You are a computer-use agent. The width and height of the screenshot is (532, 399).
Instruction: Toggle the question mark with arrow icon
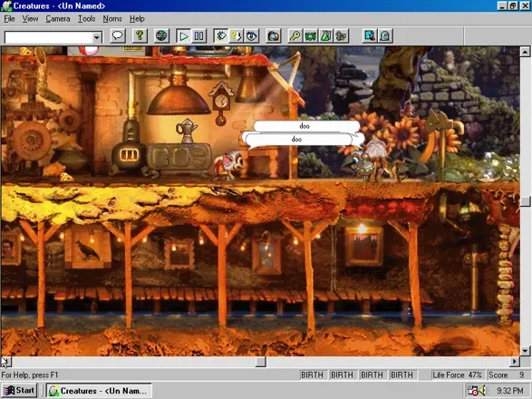(x=237, y=35)
